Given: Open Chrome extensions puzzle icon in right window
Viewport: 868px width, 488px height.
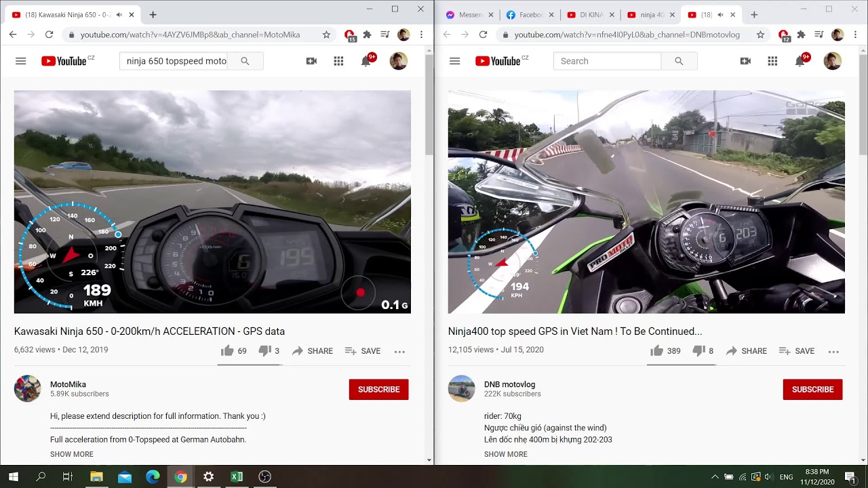Looking at the screenshot, I should tap(802, 35).
